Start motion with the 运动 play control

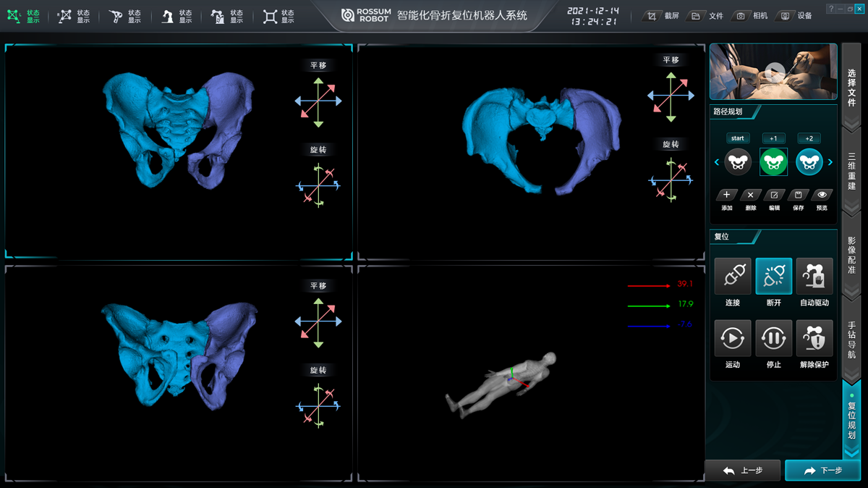point(732,338)
